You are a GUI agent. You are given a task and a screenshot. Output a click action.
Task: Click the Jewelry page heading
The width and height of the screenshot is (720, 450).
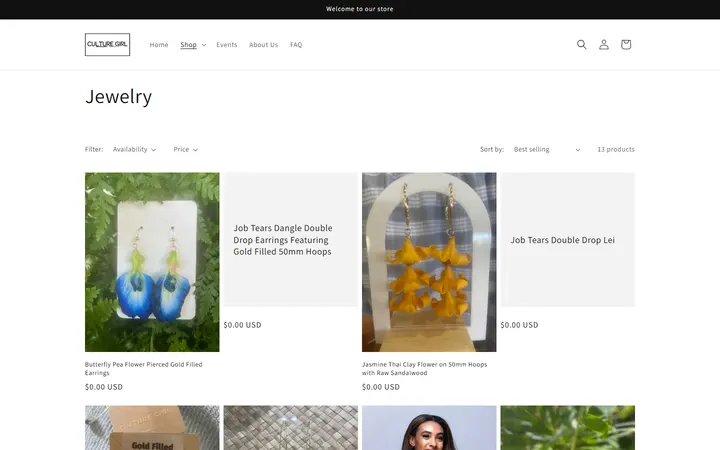point(118,96)
